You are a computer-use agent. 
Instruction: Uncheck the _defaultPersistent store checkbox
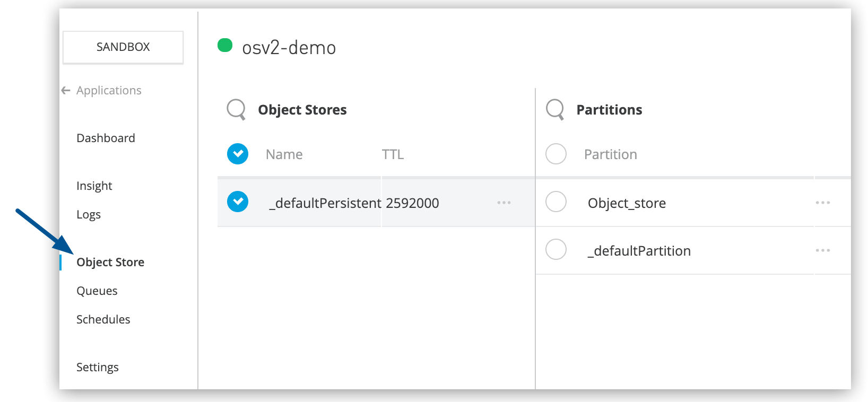tap(238, 202)
